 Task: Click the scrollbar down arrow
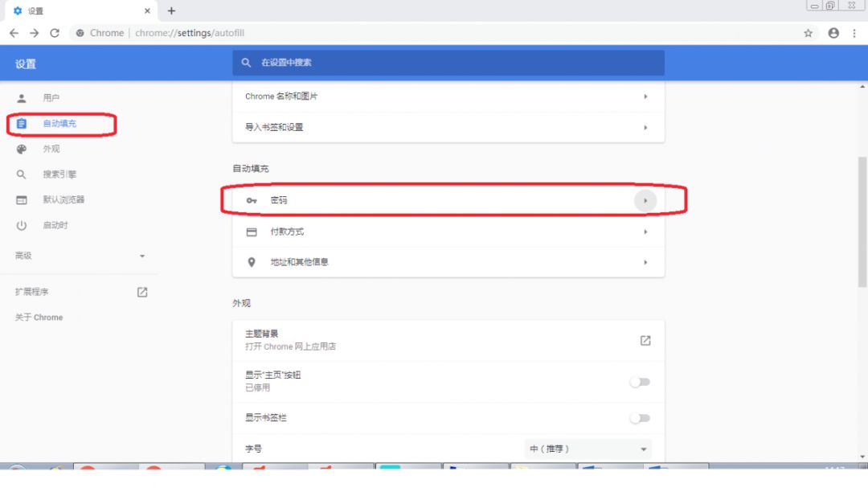pyautogui.click(x=862, y=457)
